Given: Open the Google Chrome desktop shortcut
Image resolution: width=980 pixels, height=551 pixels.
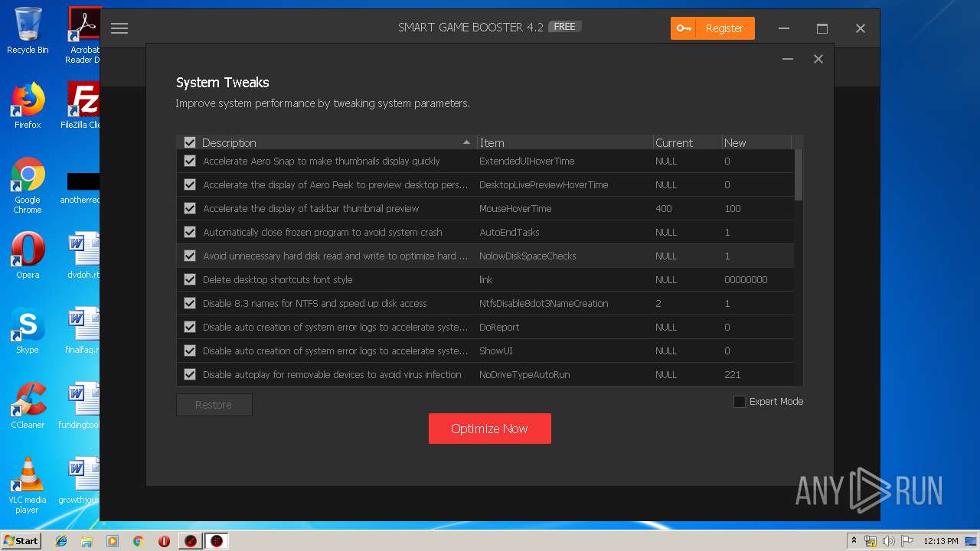Looking at the screenshot, I should coord(28,185).
